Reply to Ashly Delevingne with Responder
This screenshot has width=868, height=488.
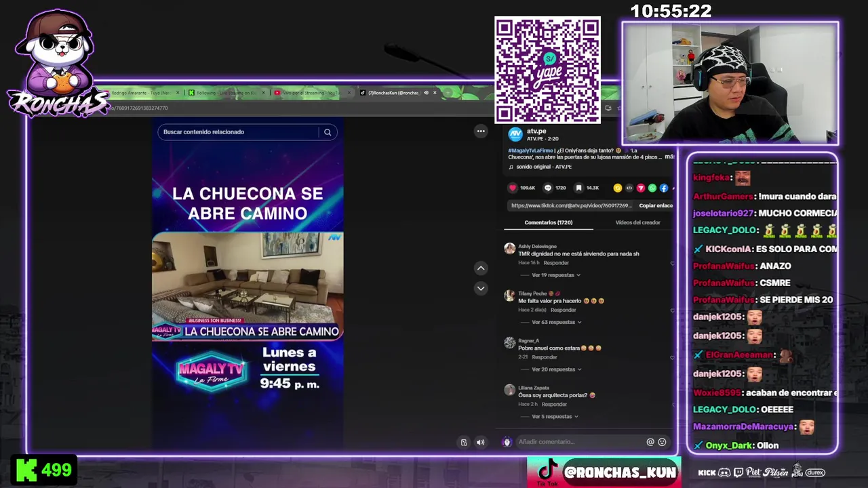[x=556, y=263]
